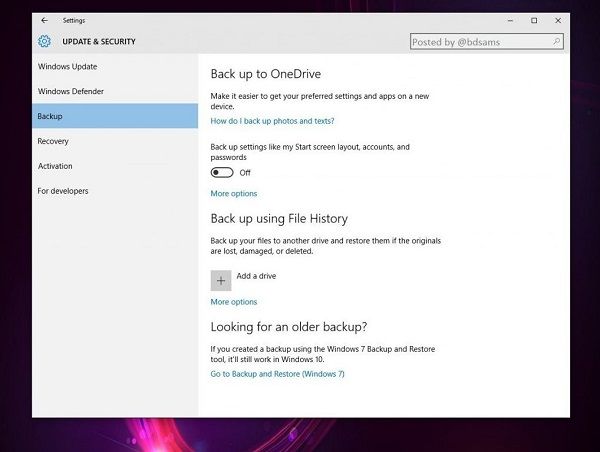
Task: Select the Backup section
Action: click(115, 116)
